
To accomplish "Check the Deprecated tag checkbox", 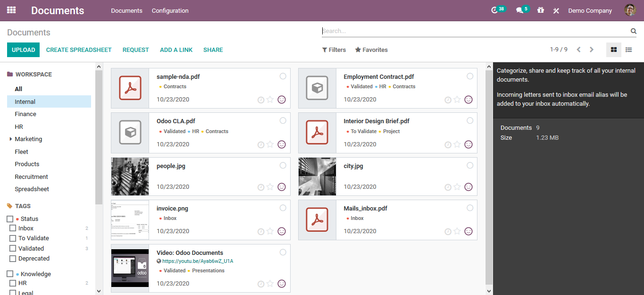I will [13, 259].
